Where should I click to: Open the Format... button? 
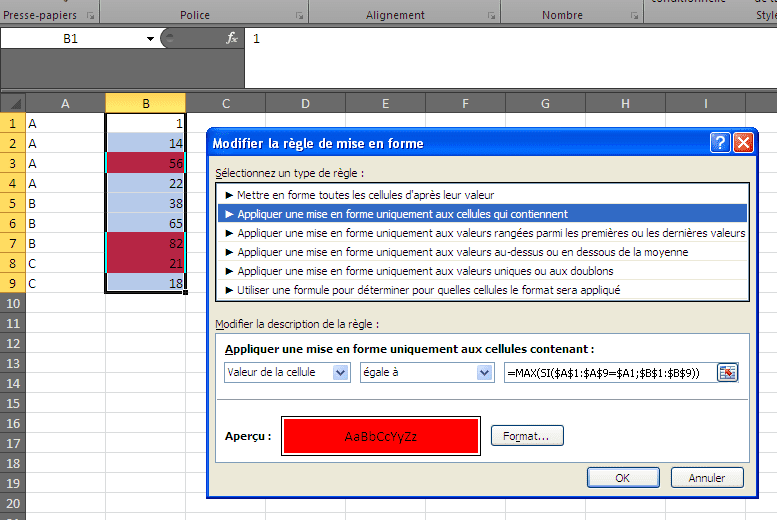coord(527,436)
